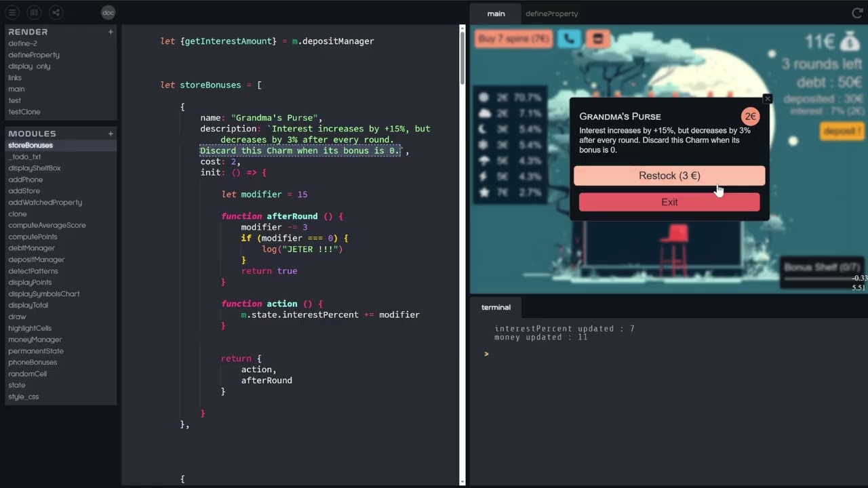Screen dimensions: 868x488
Task: Select the addWatchedProperty module
Action: (x=45, y=202)
